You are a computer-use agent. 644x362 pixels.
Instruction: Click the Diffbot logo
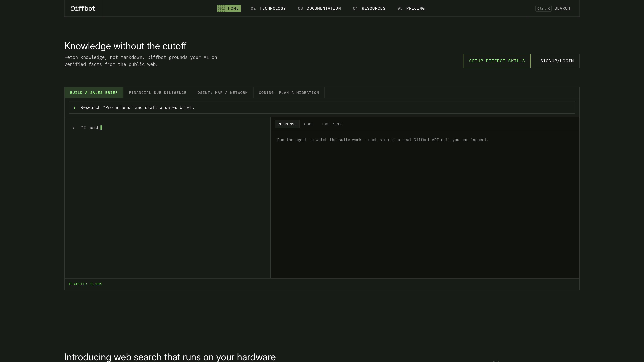83,9
